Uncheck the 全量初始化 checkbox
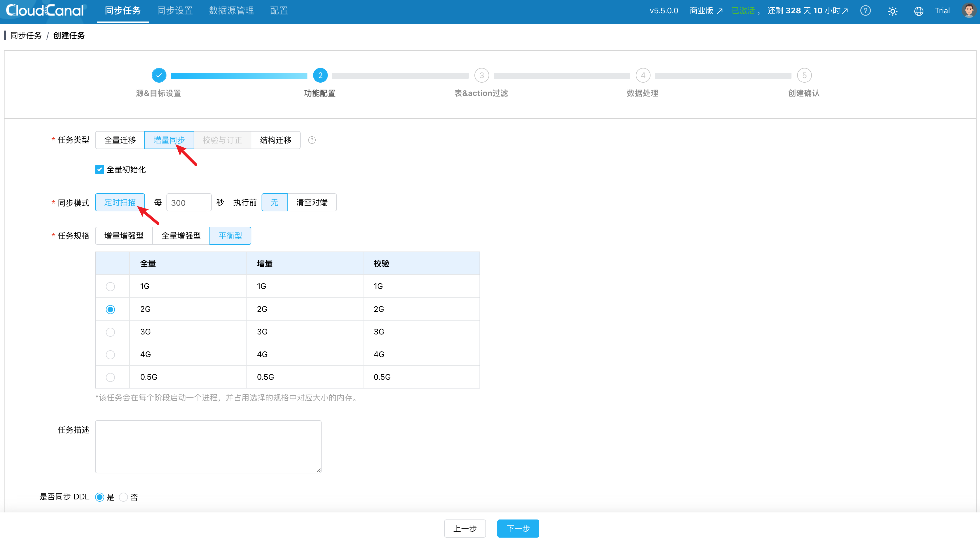Image resolution: width=980 pixels, height=541 pixels. pos(99,169)
